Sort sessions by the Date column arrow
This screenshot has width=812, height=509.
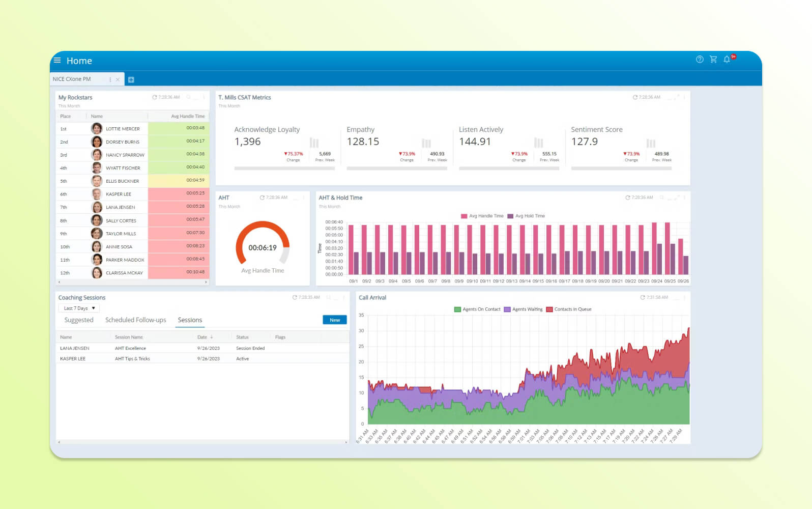[x=211, y=337]
